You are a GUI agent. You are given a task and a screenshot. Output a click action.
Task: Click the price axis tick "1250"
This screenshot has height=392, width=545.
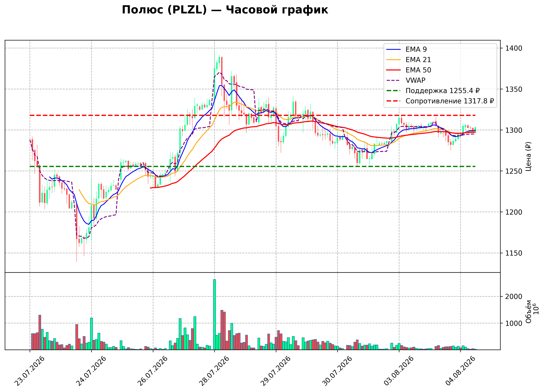click(514, 171)
